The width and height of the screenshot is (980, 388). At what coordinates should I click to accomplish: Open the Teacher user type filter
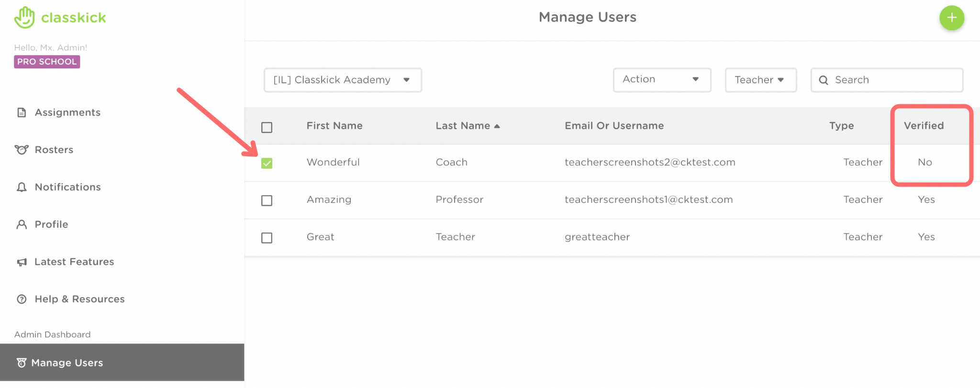760,80
